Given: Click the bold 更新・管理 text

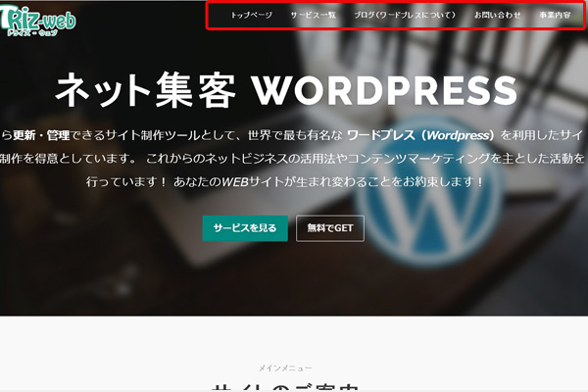Looking at the screenshot, I should tap(41, 135).
